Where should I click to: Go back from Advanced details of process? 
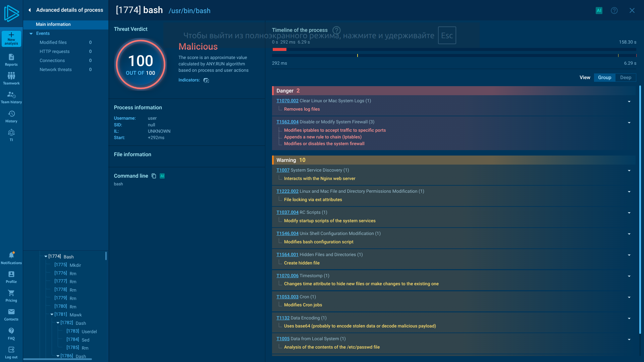(x=30, y=10)
